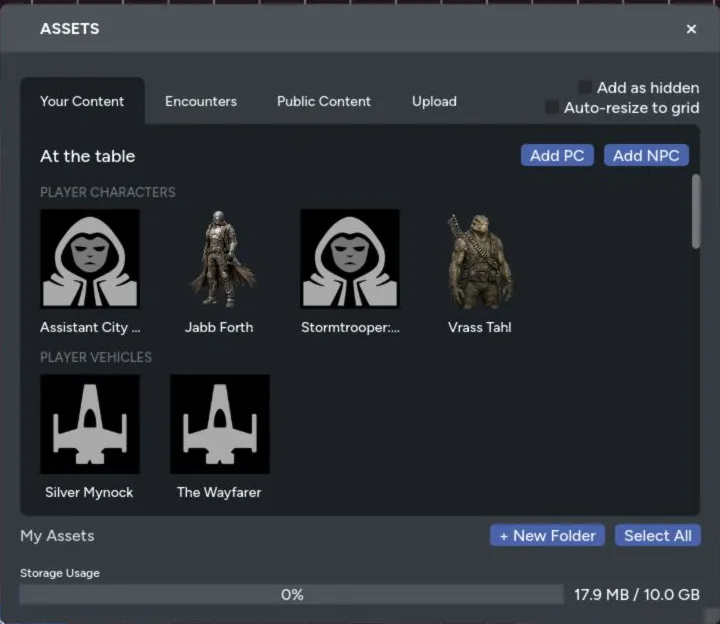Open the Public Content tab
Screen dimensions: 720x624
(x=324, y=101)
